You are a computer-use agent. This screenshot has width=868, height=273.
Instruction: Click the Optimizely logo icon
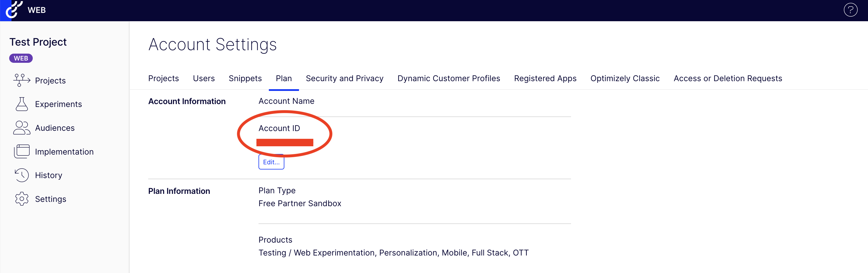(13, 9)
